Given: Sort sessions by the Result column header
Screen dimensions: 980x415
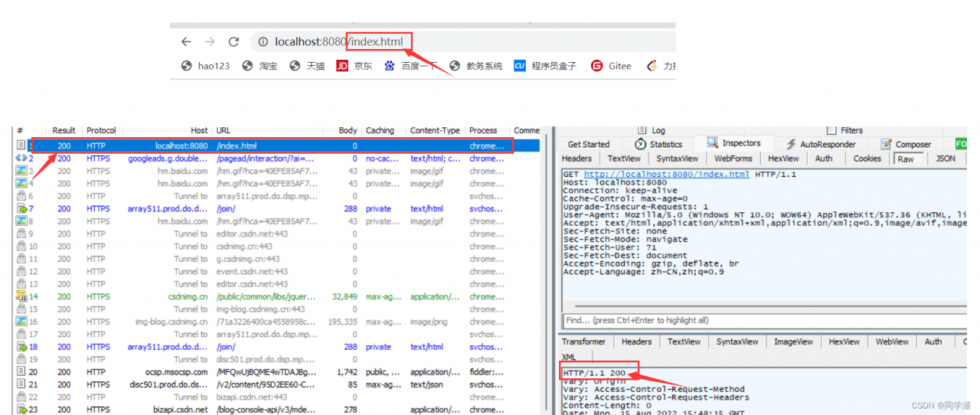Looking at the screenshot, I should point(64,131).
